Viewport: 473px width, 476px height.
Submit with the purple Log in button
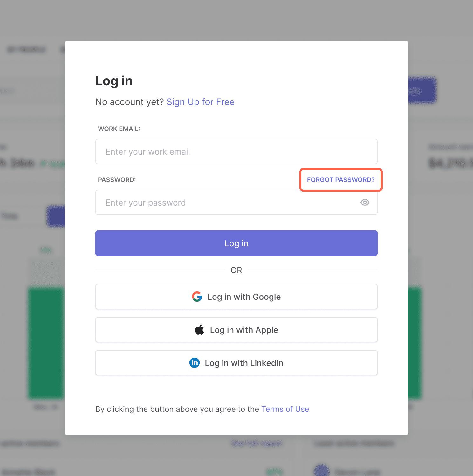point(236,243)
